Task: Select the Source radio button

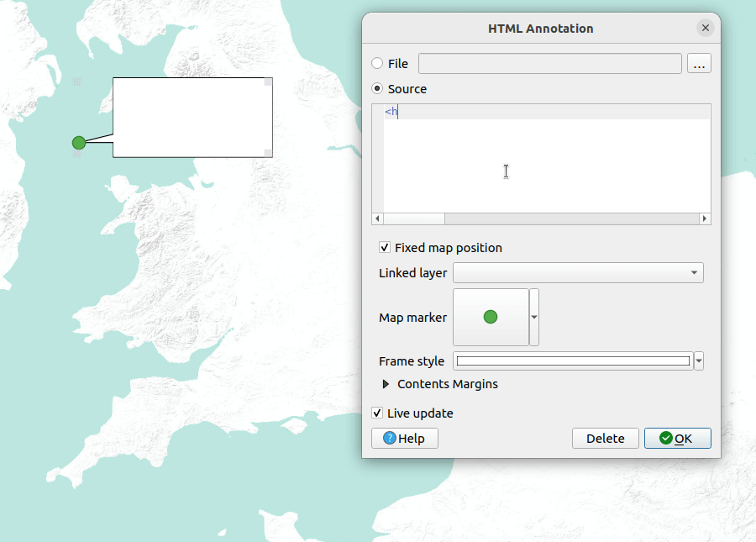Action: 377,89
